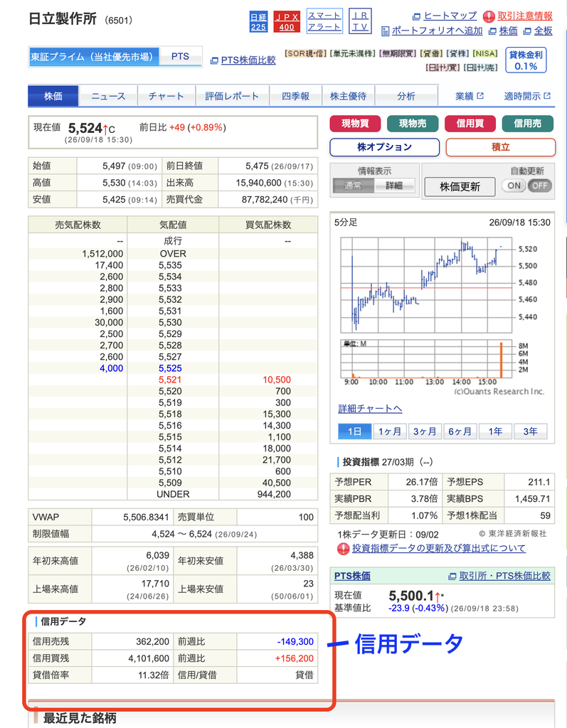Click the 積立 button
The width and height of the screenshot is (567, 728).
coord(501,147)
